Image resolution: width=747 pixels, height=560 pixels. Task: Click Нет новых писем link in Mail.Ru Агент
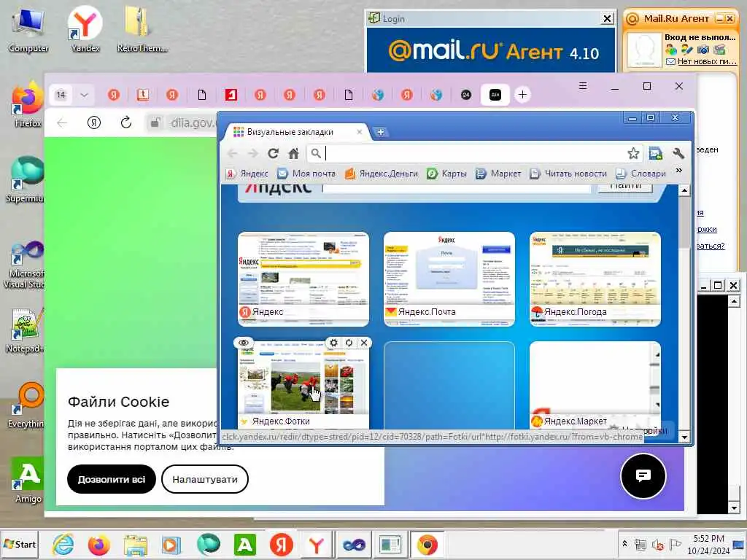tap(707, 61)
